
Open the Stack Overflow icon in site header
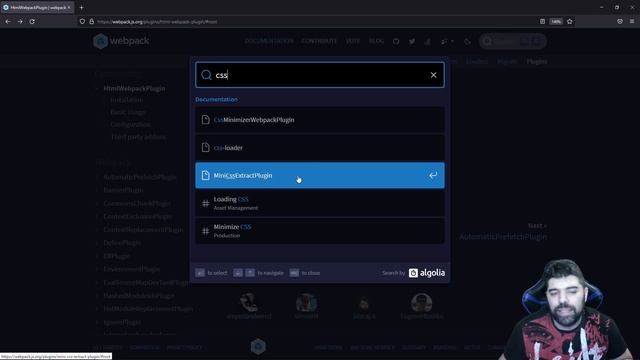pyautogui.click(x=427, y=41)
